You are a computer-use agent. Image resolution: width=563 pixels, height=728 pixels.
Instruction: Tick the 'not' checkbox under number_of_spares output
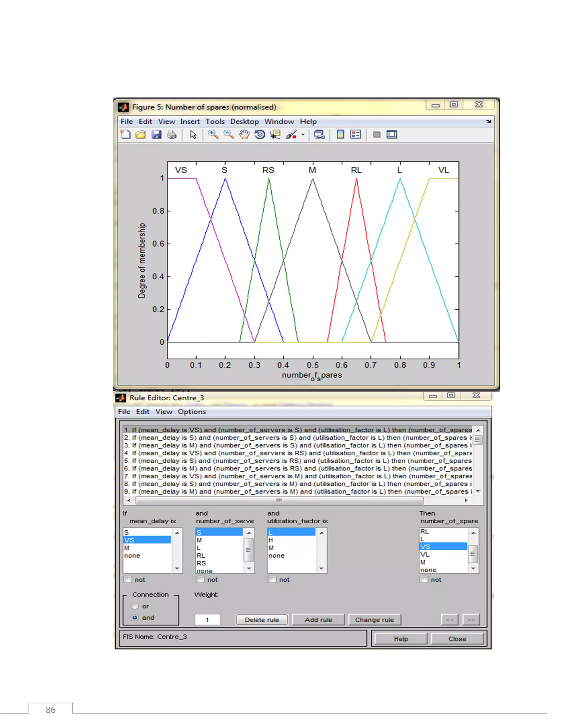tap(424, 579)
